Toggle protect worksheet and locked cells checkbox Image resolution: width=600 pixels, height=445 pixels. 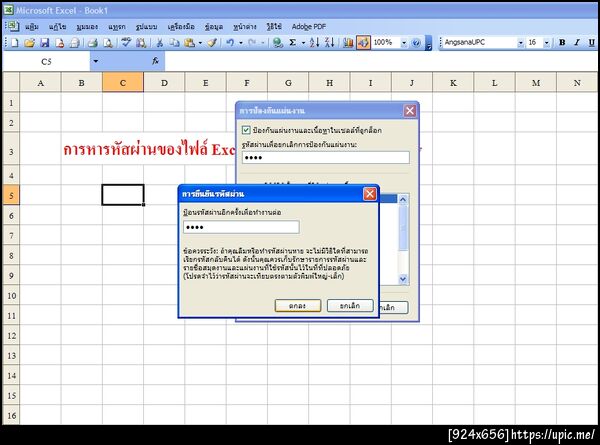(246, 130)
